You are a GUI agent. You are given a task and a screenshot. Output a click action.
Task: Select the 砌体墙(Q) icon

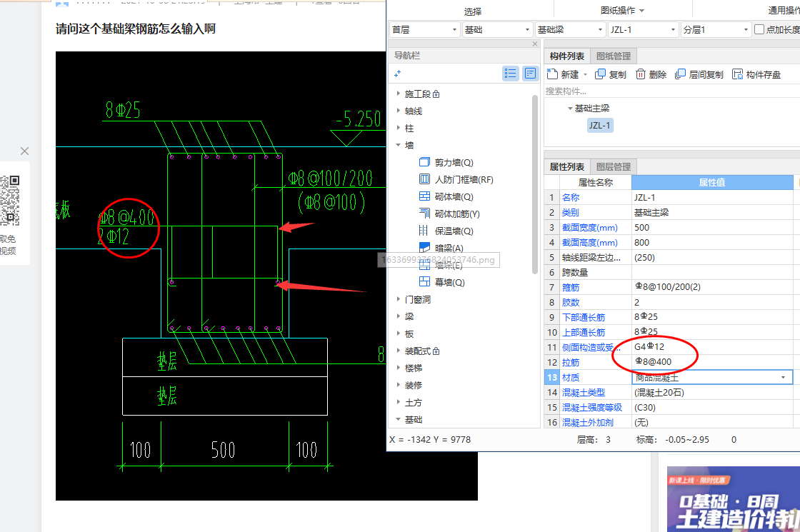pyautogui.click(x=424, y=196)
